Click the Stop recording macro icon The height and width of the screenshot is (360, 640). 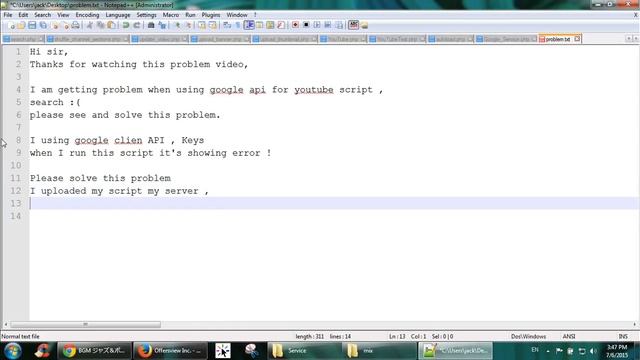[x=306, y=25]
